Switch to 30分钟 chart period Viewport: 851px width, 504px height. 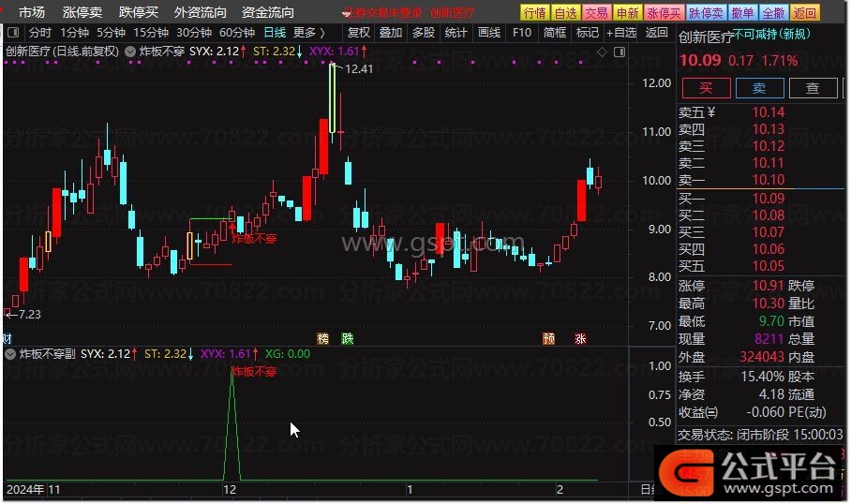tap(194, 33)
